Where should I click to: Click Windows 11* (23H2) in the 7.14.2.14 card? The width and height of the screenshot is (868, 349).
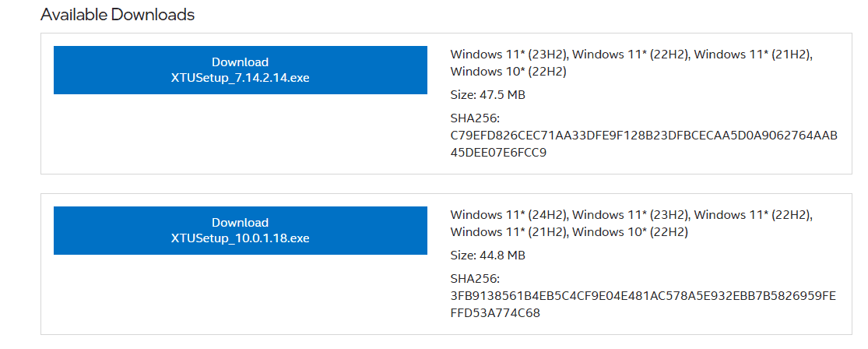point(508,55)
